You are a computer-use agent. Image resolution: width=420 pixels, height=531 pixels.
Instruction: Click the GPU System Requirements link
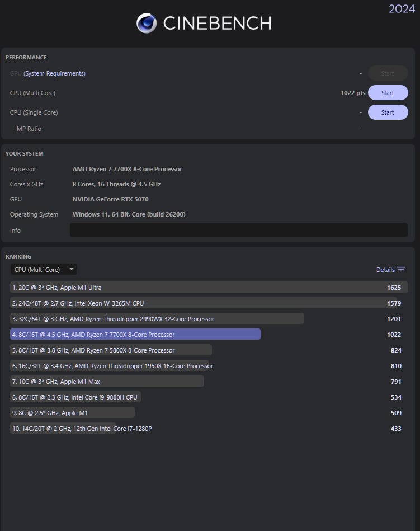tap(54, 73)
